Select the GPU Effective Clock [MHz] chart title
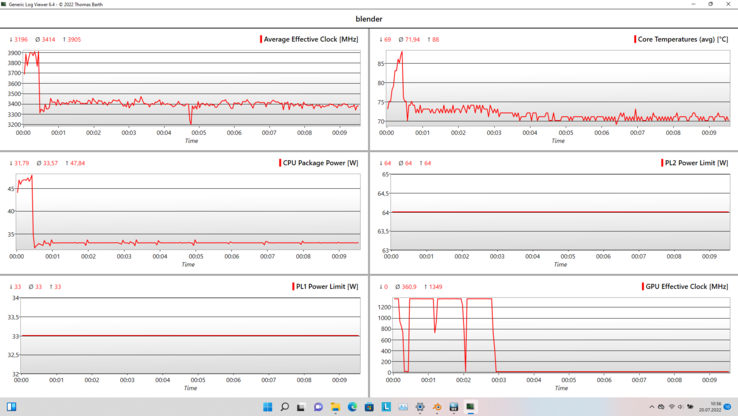Image resolution: width=738 pixels, height=416 pixels. coord(686,287)
